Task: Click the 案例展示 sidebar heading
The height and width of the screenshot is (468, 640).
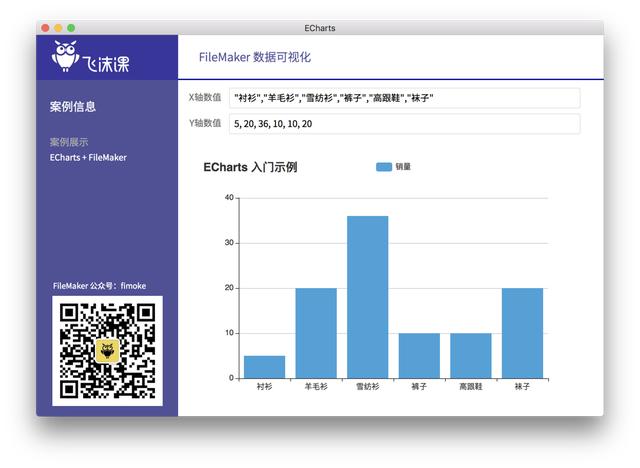Action: point(69,142)
